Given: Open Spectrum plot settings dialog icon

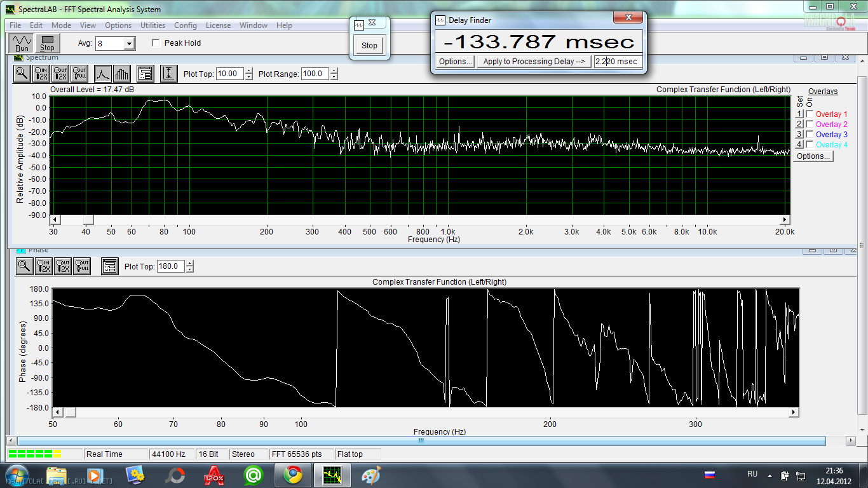Looking at the screenshot, I should 145,74.
